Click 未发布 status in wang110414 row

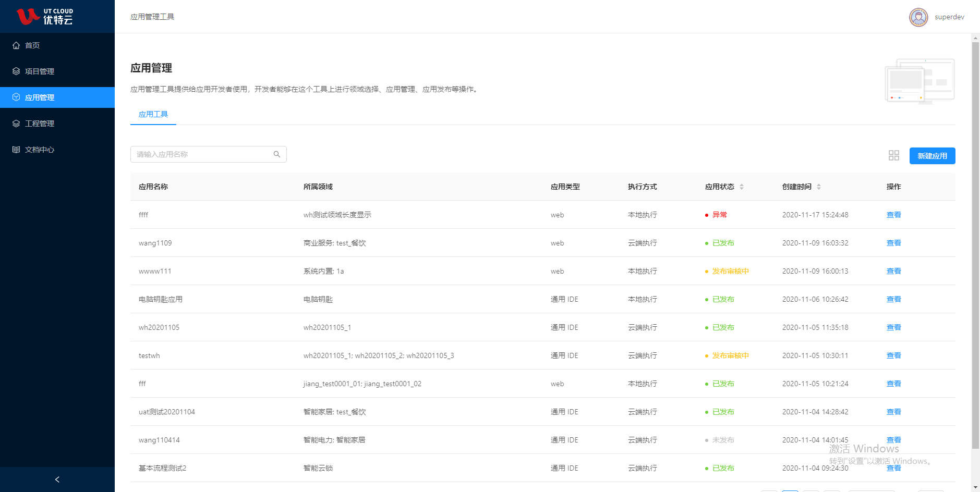pyautogui.click(x=723, y=440)
